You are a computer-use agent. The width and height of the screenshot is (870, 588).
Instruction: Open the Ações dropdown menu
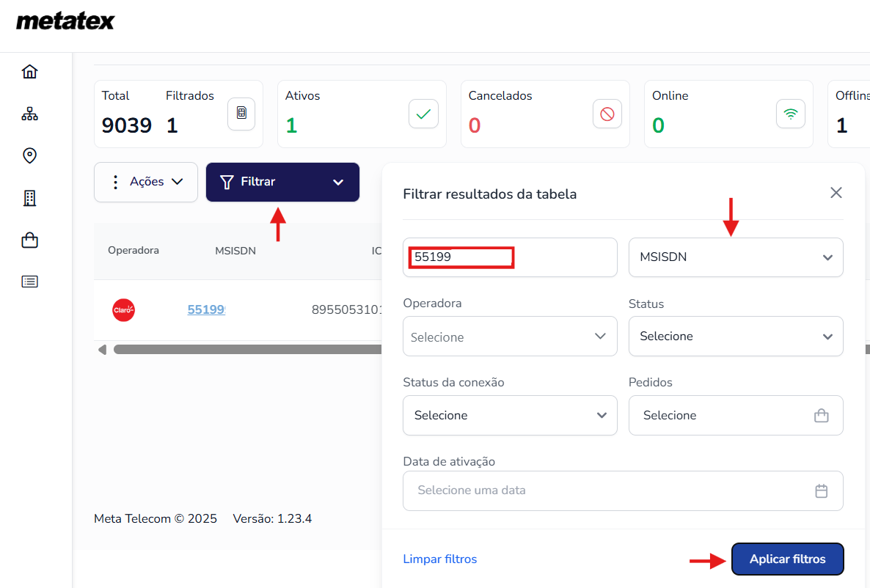(x=146, y=182)
